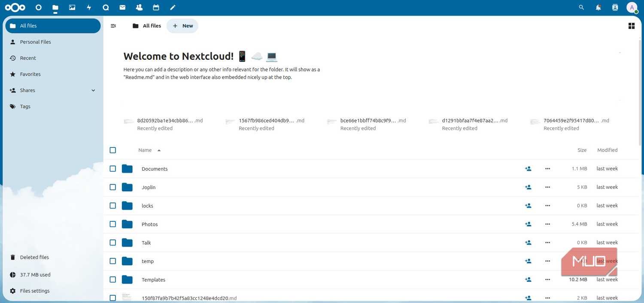The height and width of the screenshot is (303, 644).
Task: Select the Joplin folder checkbox
Action: point(112,187)
